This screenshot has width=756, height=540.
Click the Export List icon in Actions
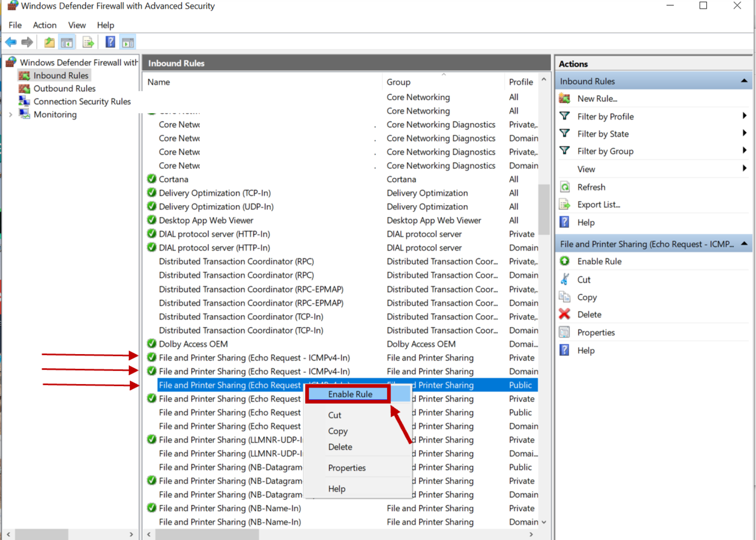pos(565,204)
